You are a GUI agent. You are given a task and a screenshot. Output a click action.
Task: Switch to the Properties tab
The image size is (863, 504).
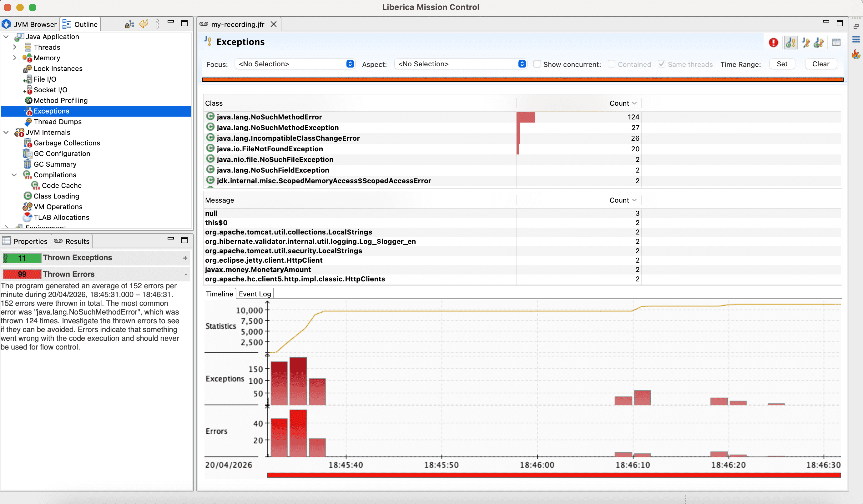25,241
